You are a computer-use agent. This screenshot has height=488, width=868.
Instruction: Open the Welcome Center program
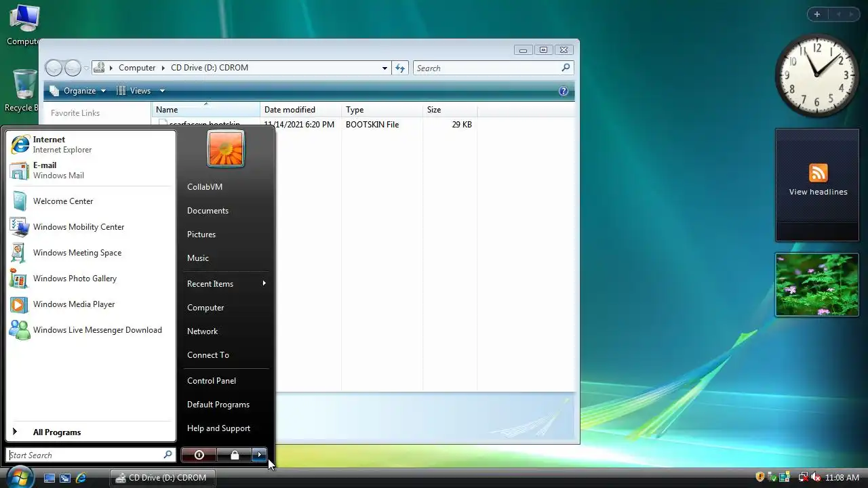[90, 201]
